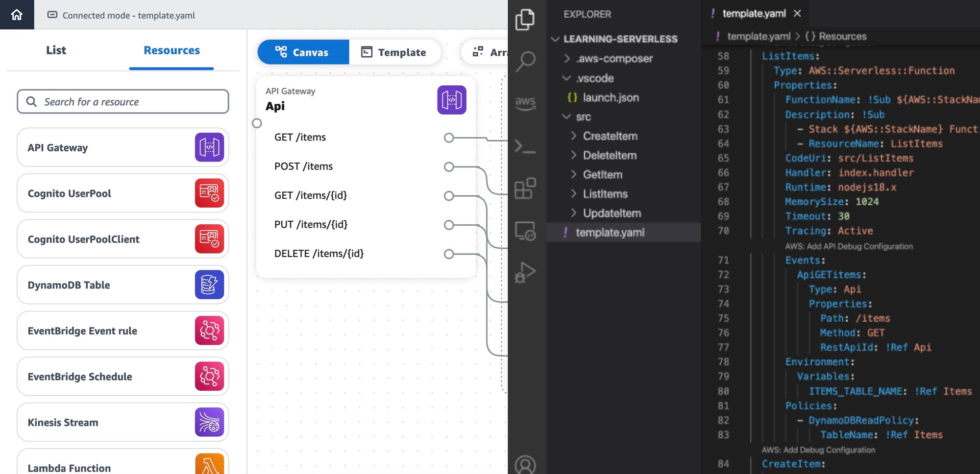
Task: Click the Search for a resource field
Action: click(x=122, y=101)
